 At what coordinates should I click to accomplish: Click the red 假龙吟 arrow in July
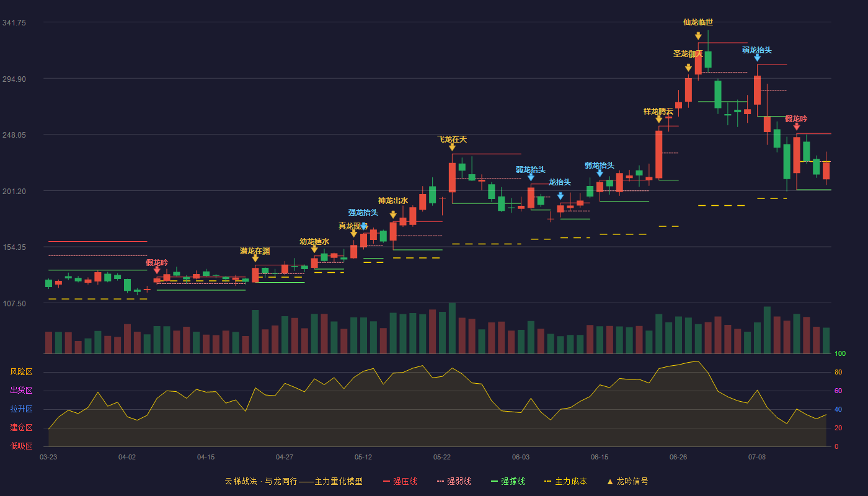[x=797, y=126]
